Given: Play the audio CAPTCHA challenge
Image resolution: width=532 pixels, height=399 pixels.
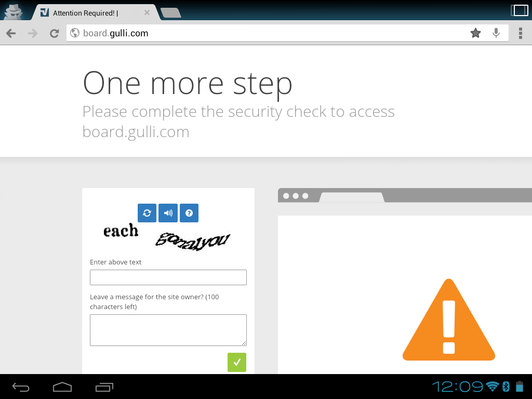Looking at the screenshot, I should pos(168,212).
